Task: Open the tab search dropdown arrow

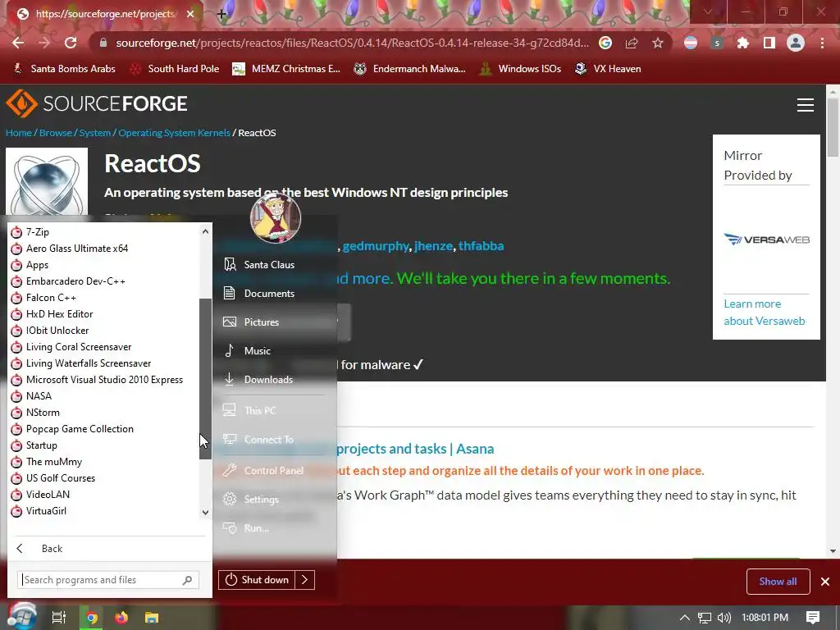Action: tap(708, 11)
